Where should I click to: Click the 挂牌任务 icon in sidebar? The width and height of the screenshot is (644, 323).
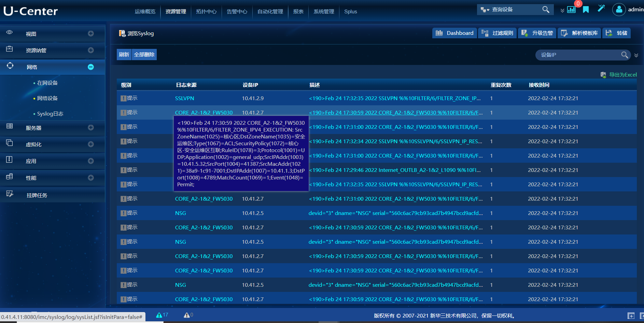tap(10, 194)
